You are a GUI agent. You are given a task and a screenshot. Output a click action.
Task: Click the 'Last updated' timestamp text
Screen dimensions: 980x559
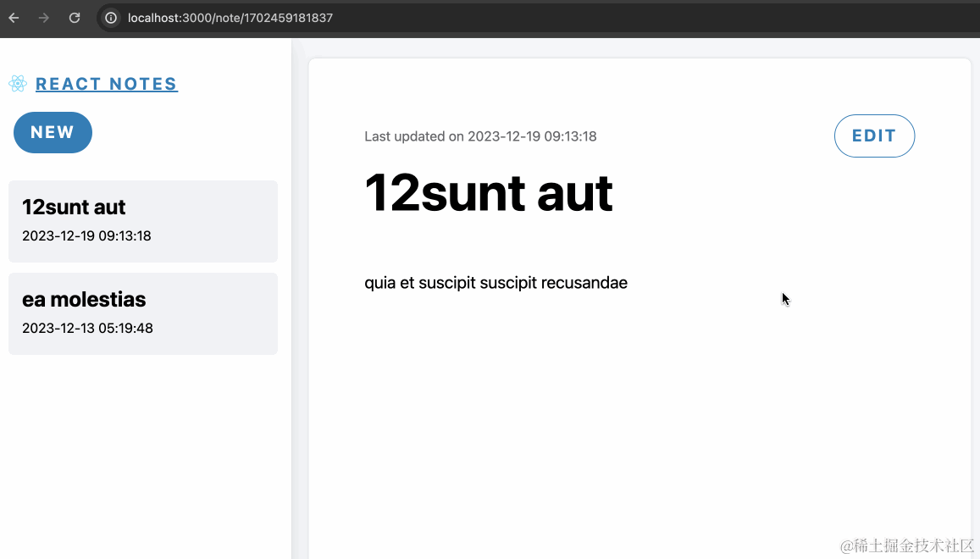pos(480,136)
